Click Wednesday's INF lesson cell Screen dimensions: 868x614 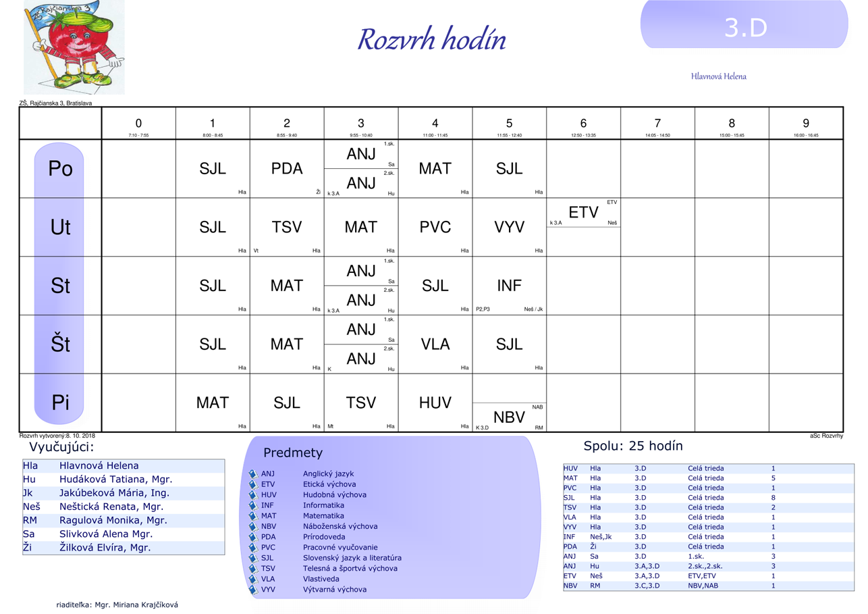pos(510,286)
